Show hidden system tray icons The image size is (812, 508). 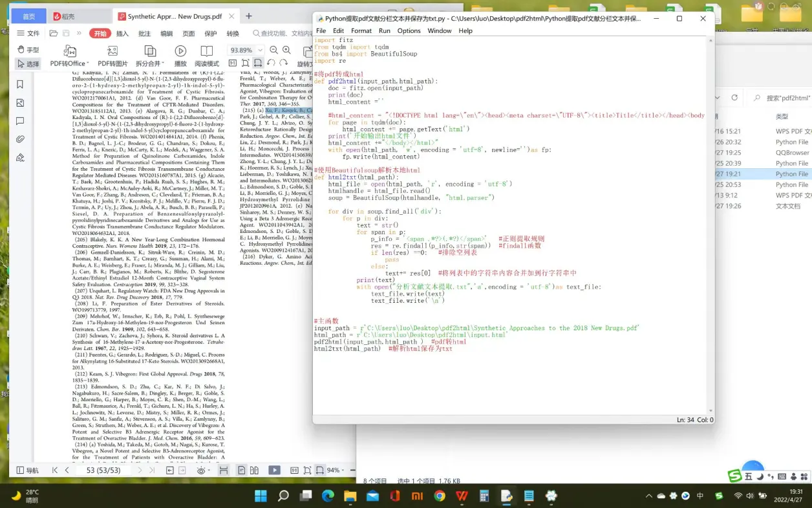(649, 496)
